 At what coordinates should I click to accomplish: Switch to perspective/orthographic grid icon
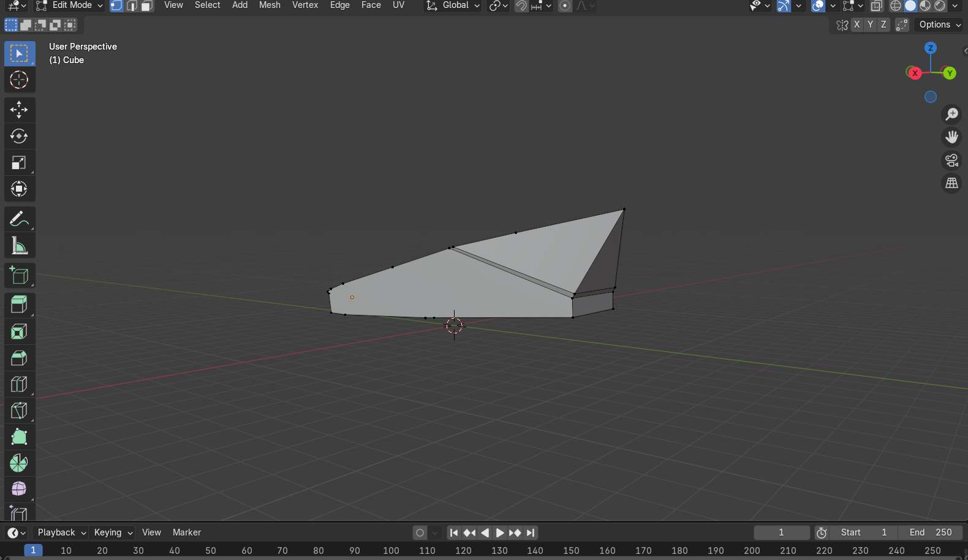tap(951, 183)
